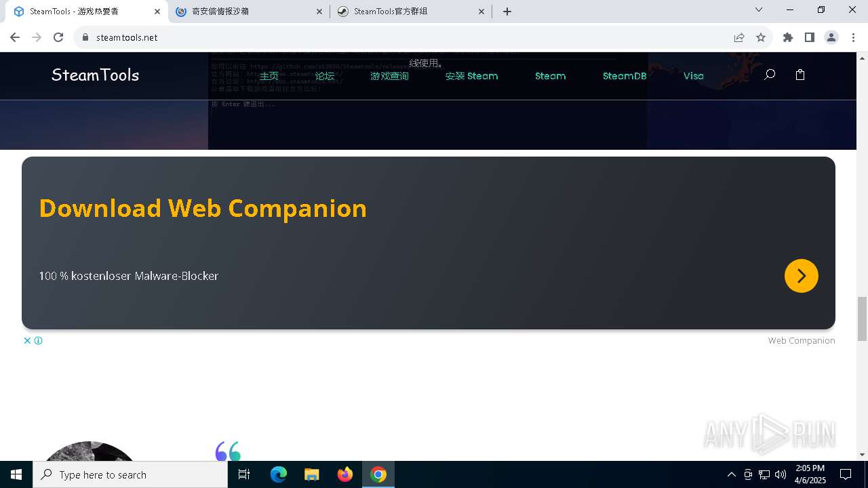Open the Chrome profile avatar
The height and width of the screenshot is (488, 868).
[831, 37]
